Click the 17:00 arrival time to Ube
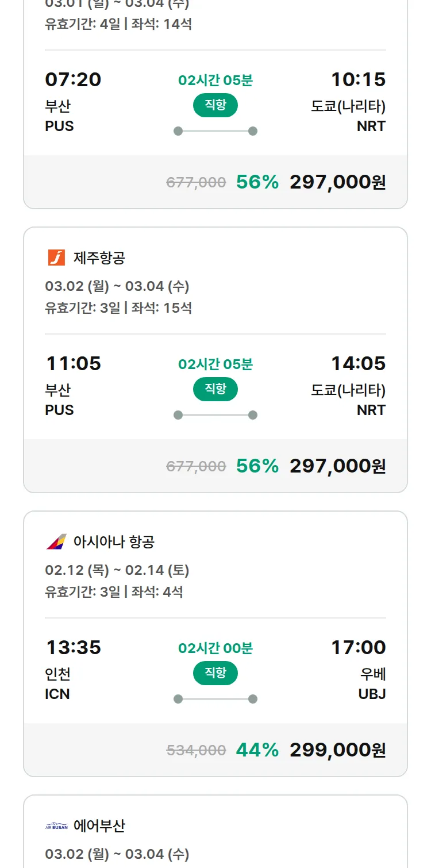The image size is (431, 868). (x=358, y=647)
